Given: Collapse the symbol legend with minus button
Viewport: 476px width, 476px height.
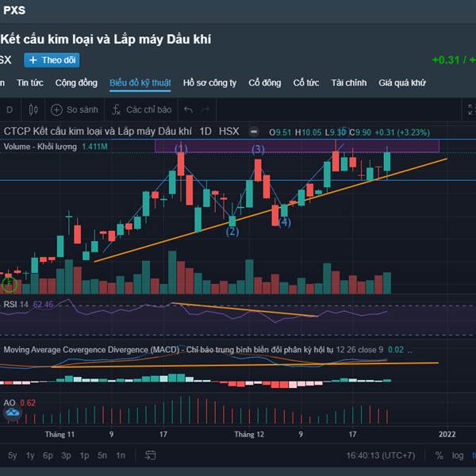Looking at the screenshot, I should (x=254, y=132).
